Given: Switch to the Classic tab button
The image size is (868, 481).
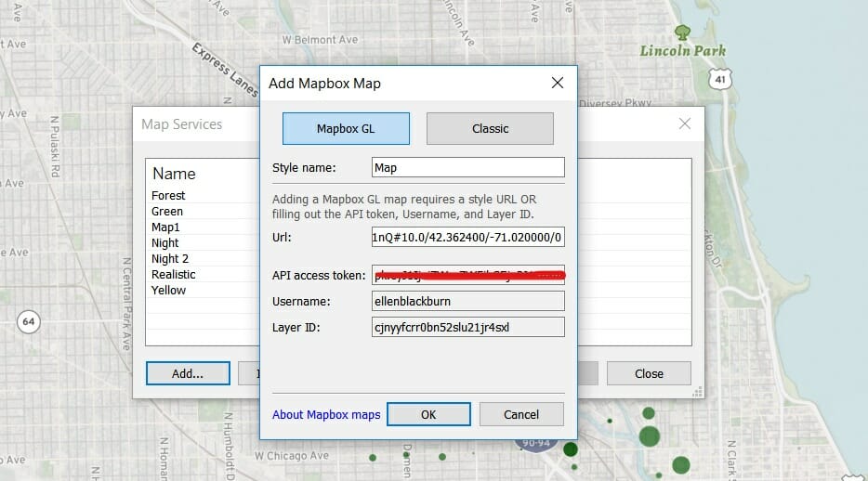Looking at the screenshot, I should pos(490,129).
